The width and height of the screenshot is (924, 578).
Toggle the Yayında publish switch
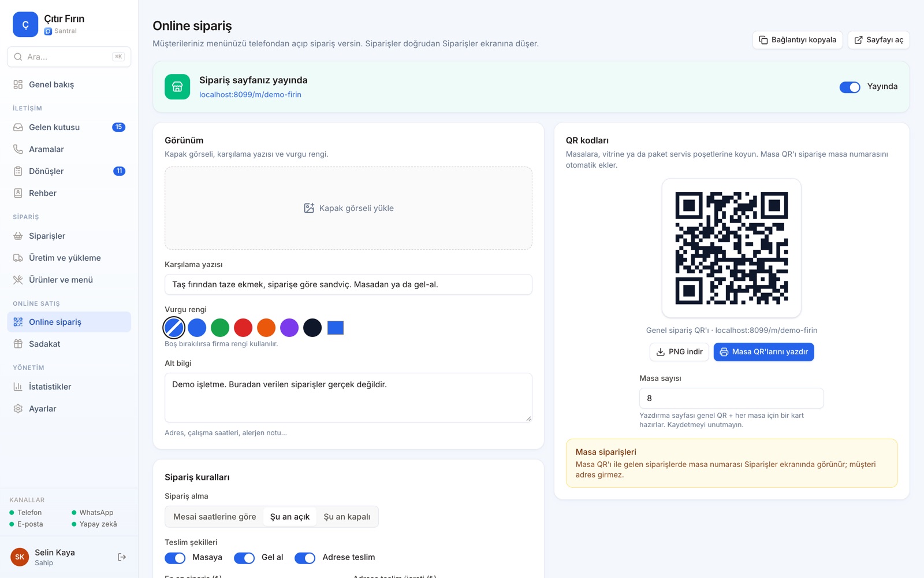(x=850, y=87)
